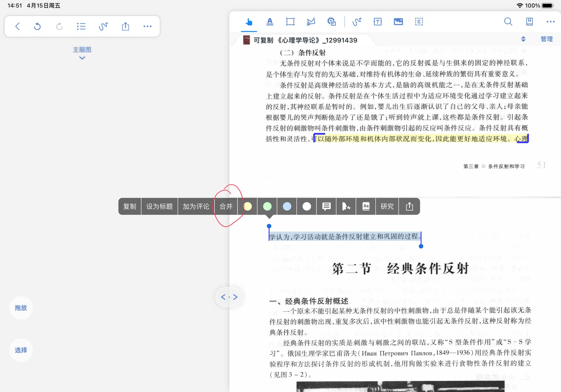This screenshot has height=392, width=561.
Task: Choose 合并 in the selection menu
Action: tap(226, 207)
